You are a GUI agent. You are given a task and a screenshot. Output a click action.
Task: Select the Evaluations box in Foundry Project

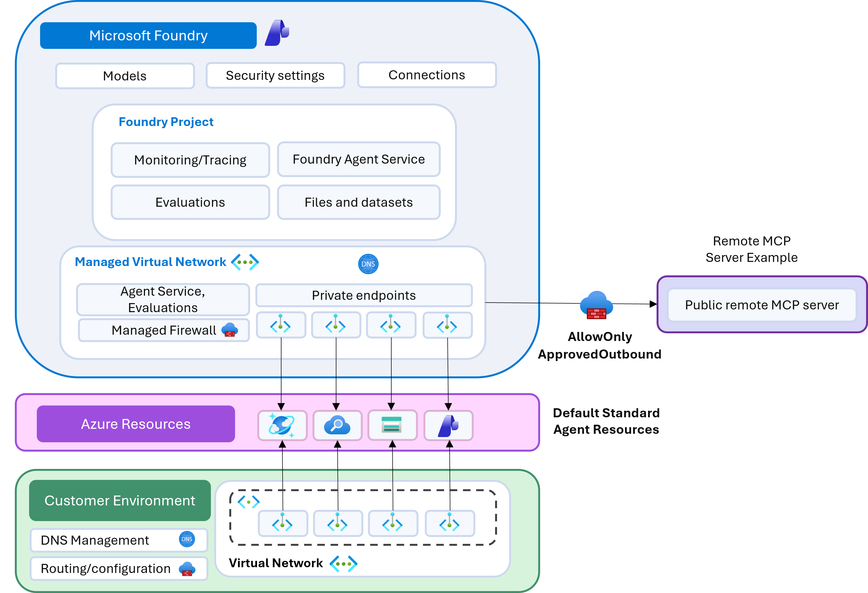coord(191,202)
